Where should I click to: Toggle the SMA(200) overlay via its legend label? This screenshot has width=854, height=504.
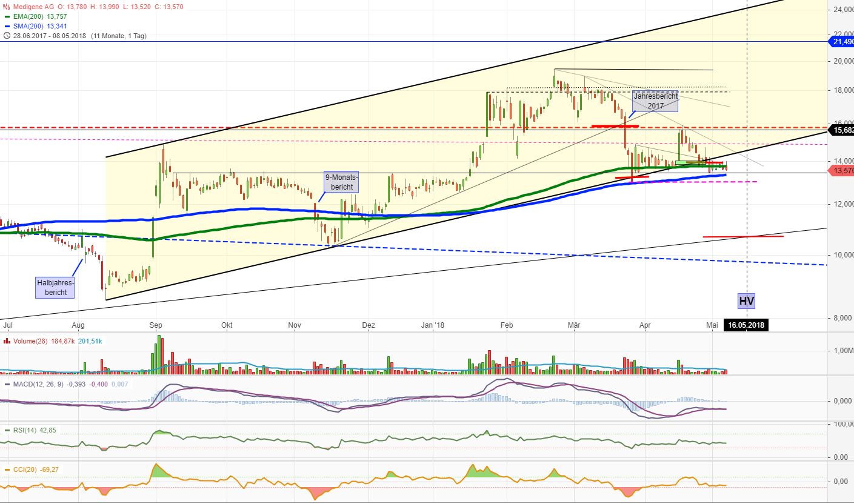(30, 26)
